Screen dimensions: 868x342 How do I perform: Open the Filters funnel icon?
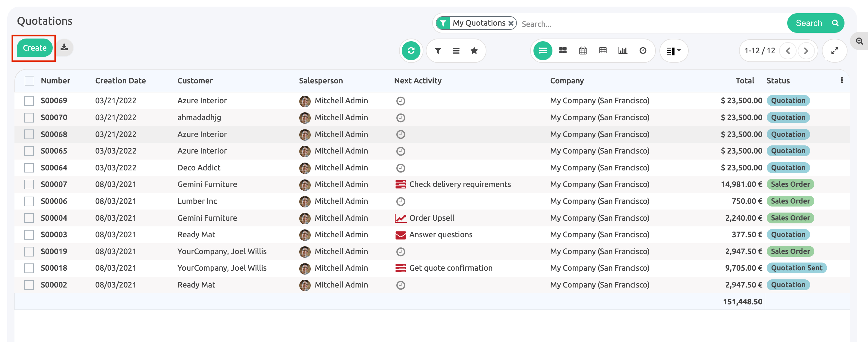(438, 51)
